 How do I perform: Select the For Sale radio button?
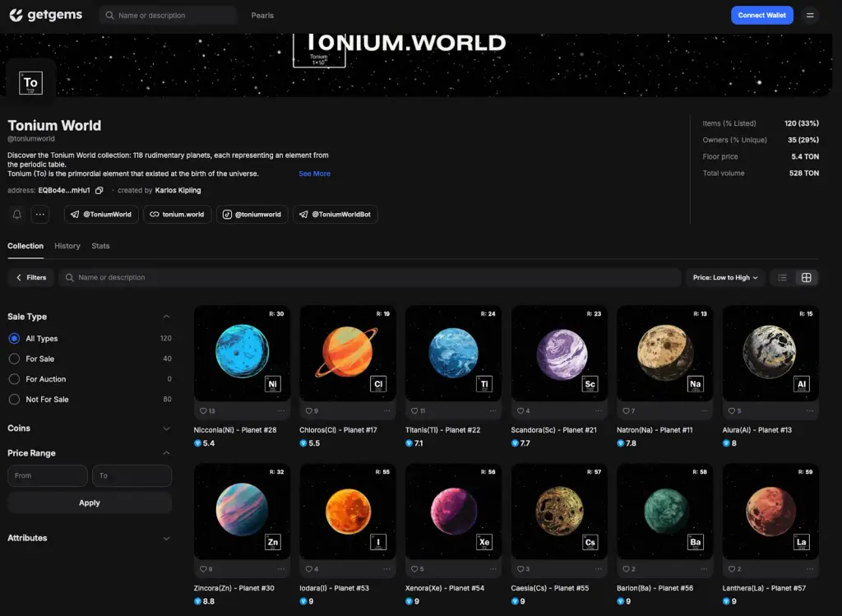coord(15,359)
